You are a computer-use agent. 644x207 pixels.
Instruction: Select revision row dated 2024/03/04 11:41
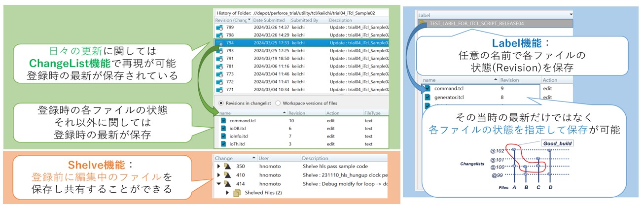point(301,81)
